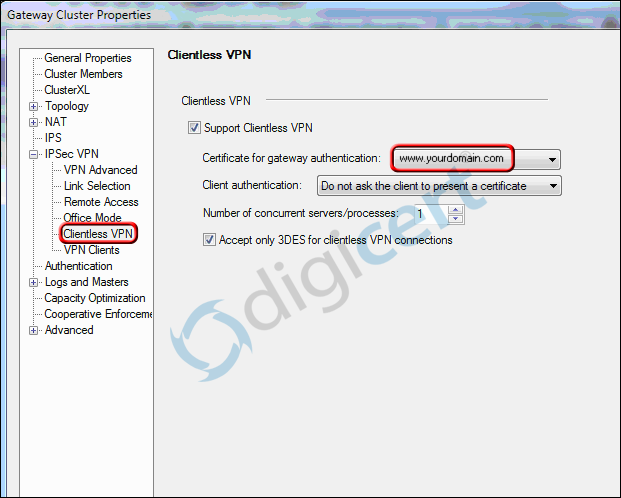Select Link Selection page
This screenshot has width=621, height=498.
point(97,186)
